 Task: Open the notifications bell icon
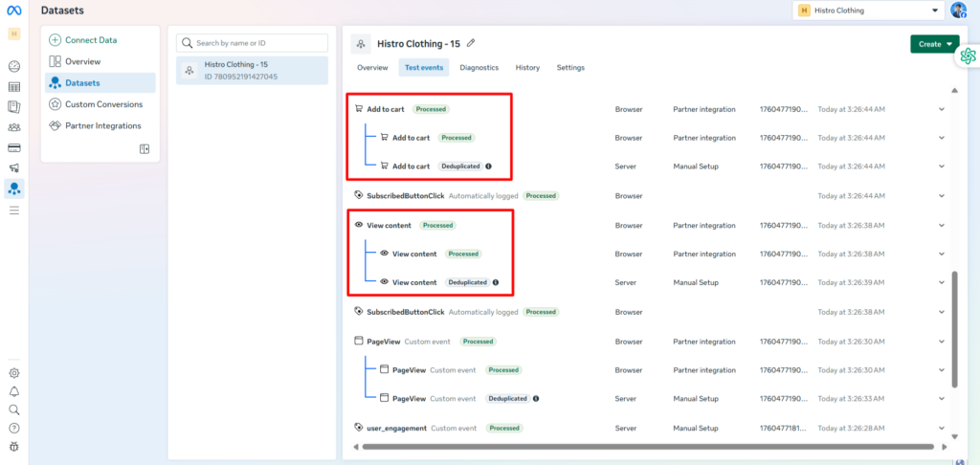point(14,391)
